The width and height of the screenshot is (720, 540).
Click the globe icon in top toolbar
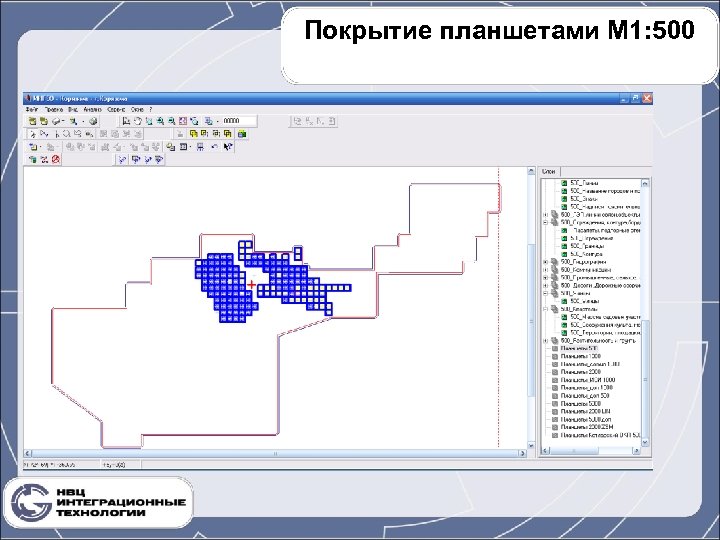coord(93,121)
